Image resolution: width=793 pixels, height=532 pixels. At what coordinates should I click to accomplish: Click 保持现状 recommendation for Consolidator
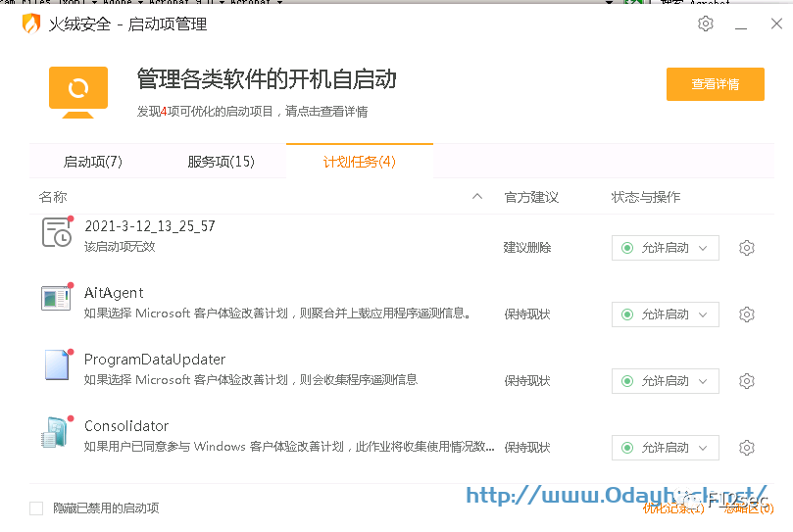point(527,447)
